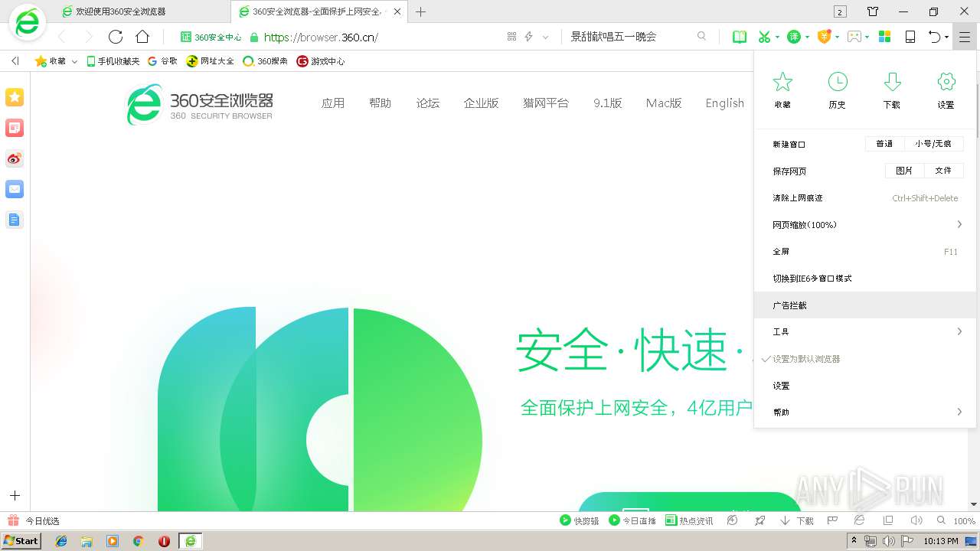Save the webpage as 图片

point(904,171)
